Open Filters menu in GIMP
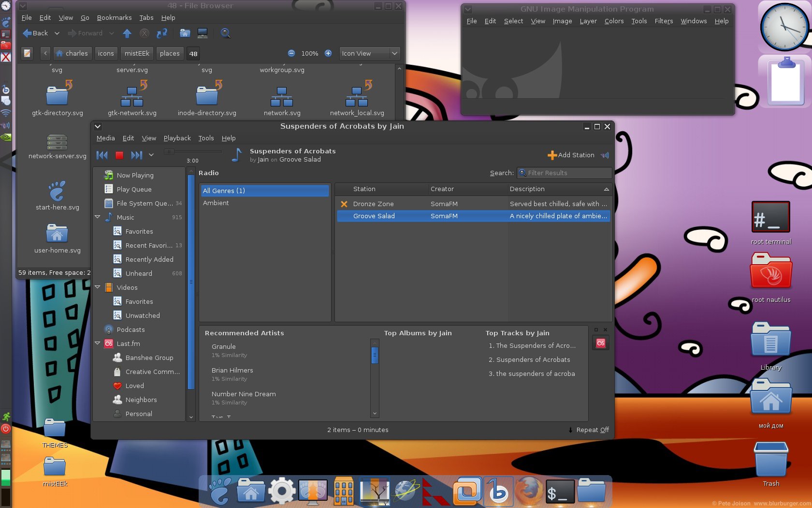The image size is (812, 508). 664,21
